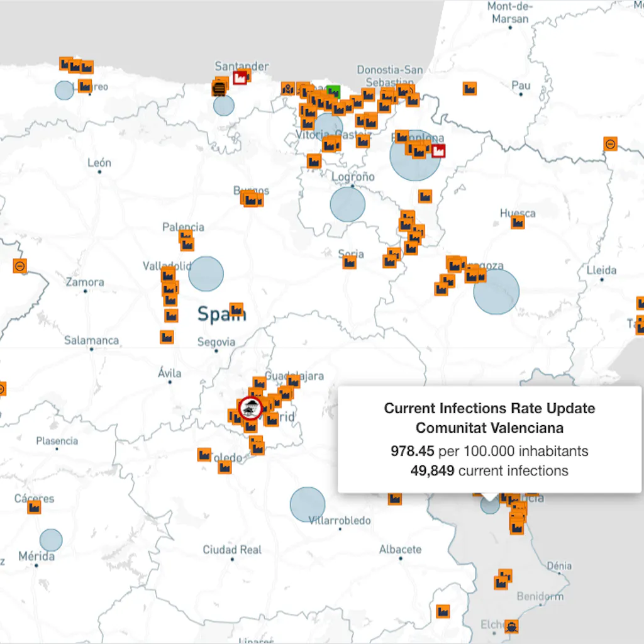The height and width of the screenshot is (644, 644).
Task: Open the red-circled building marker near Madrid
Action: coord(251,408)
